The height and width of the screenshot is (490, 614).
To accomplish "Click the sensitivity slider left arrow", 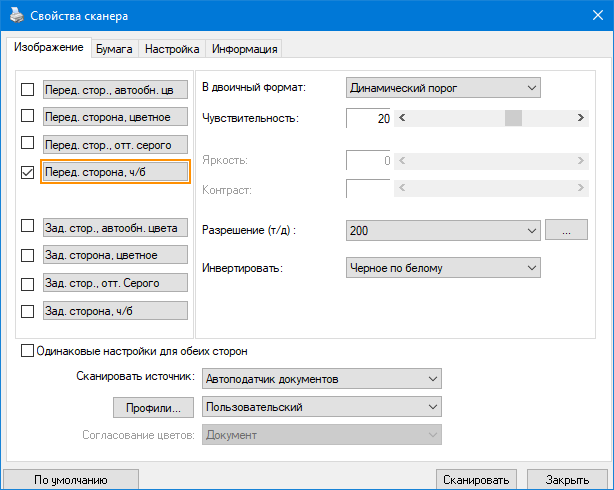I will (x=401, y=118).
